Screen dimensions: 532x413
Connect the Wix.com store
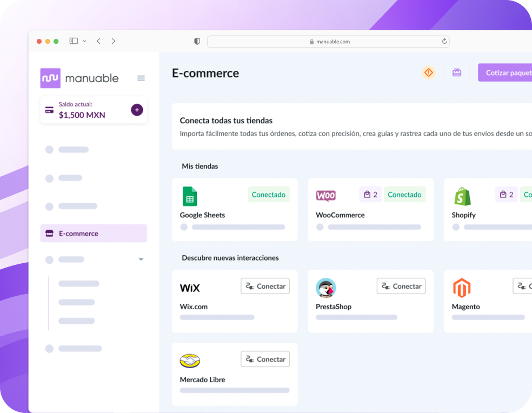(265, 286)
